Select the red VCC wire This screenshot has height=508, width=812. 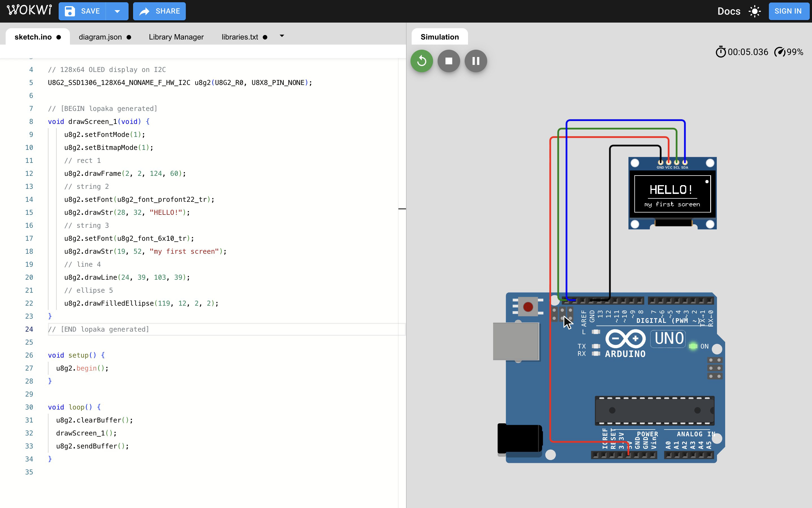point(550,289)
